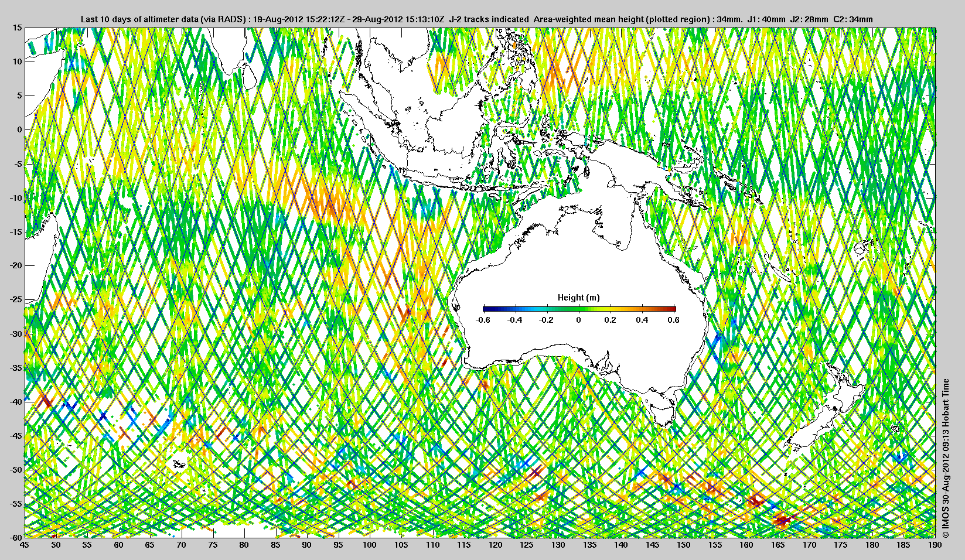Click the longitude axis label '175'

[x=841, y=545]
